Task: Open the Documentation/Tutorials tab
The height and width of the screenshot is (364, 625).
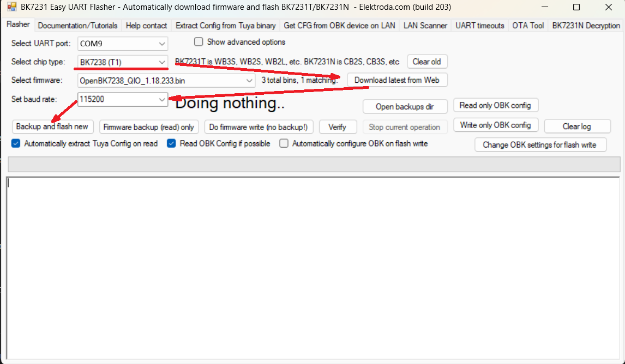Action: (78, 26)
